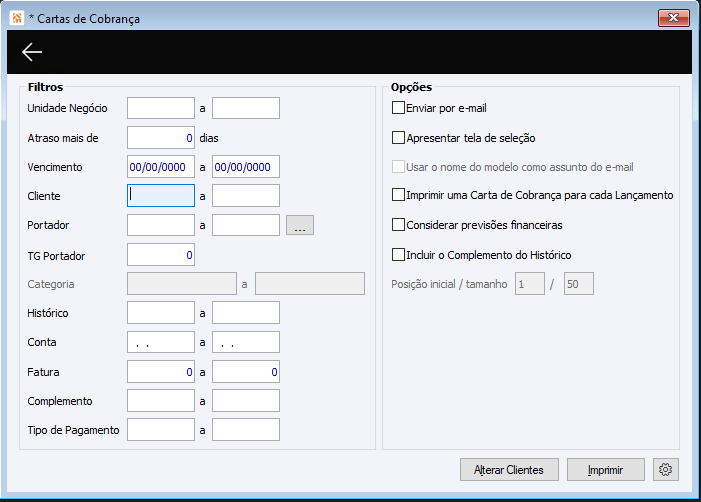Click the TG Portador input field
The width and height of the screenshot is (701, 502).
coord(161,255)
